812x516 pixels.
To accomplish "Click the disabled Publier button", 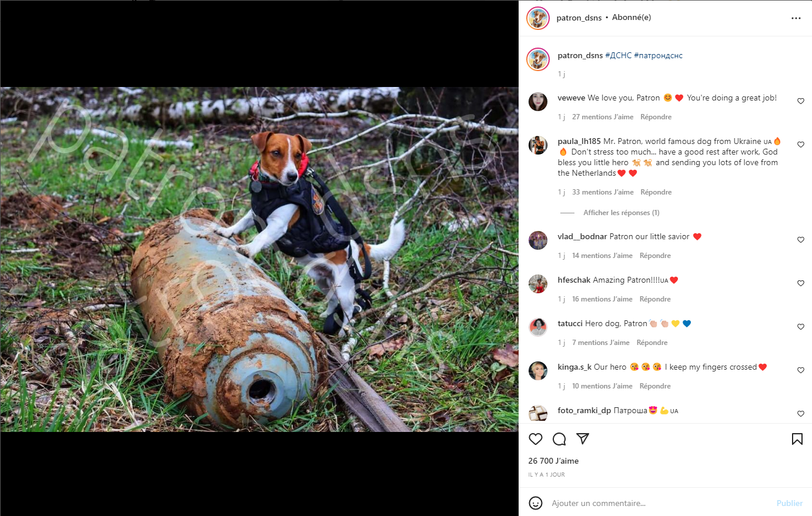I will [789, 503].
